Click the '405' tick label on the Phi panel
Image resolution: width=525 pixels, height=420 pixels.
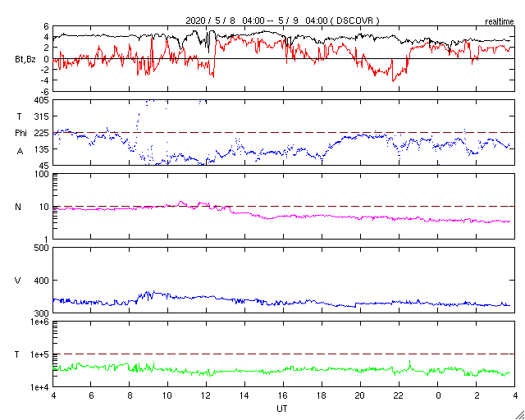[42, 100]
